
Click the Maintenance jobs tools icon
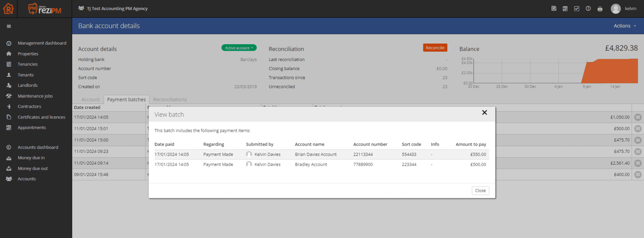[9, 96]
